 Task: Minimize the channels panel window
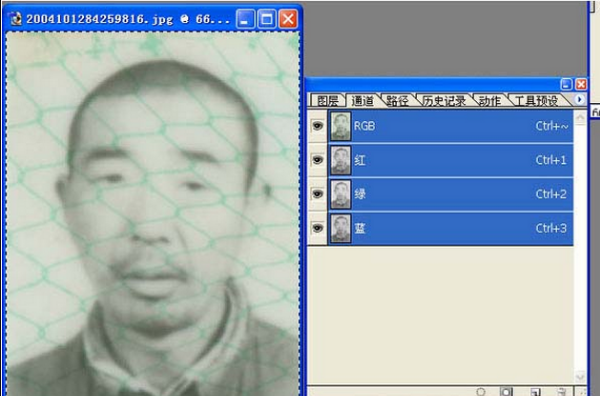tap(566, 84)
